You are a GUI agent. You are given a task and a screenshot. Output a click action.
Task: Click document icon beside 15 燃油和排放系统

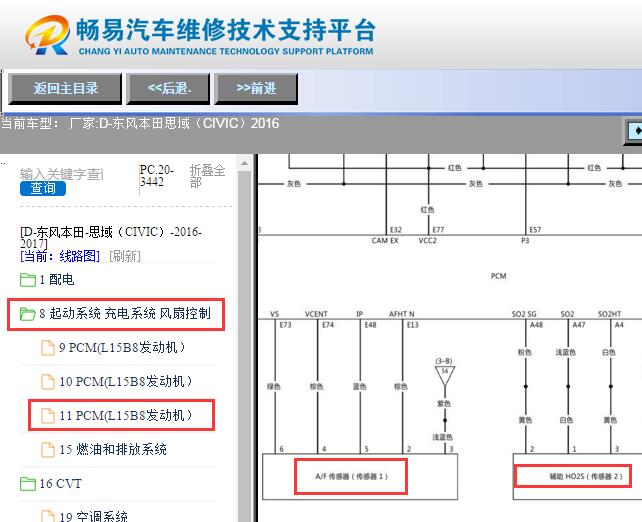[48, 450]
